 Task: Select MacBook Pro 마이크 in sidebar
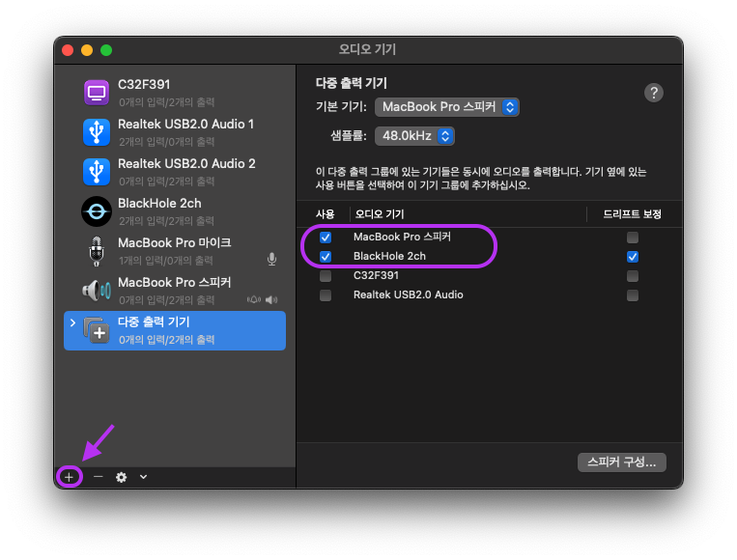coord(175,251)
